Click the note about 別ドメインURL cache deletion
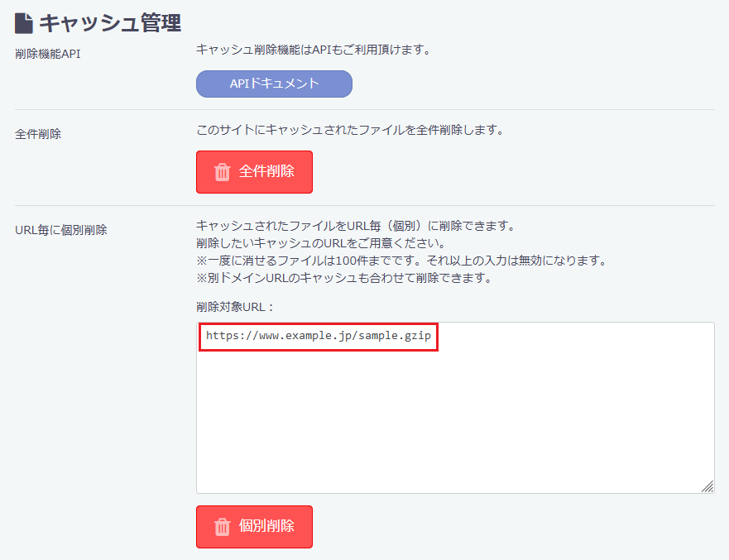The height and width of the screenshot is (560, 729). pos(344,278)
